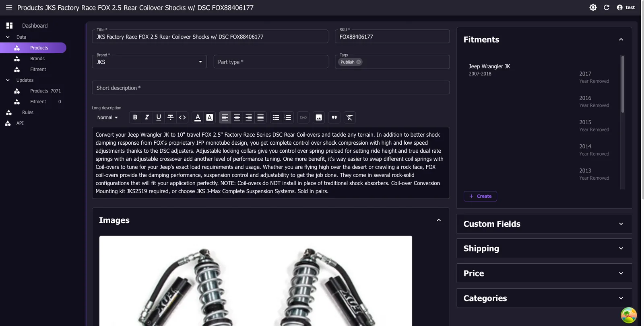This screenshot has height=326, width=644.
Task: Remove the Publish tag chip
Action: pos(359,62)
